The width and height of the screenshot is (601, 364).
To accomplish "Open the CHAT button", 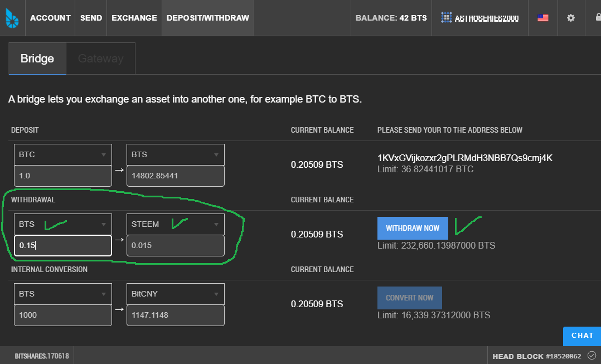I will pyautogui.click(x=582, y=336).
